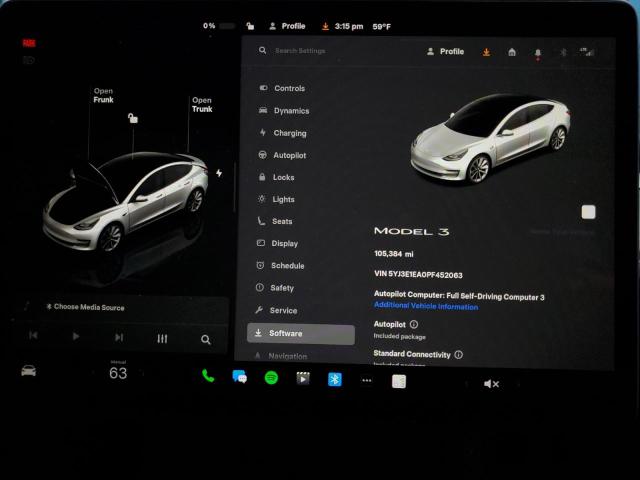Open the media equalizer sliders control
This screenshot has width=640, height=480.
(162, 339)
